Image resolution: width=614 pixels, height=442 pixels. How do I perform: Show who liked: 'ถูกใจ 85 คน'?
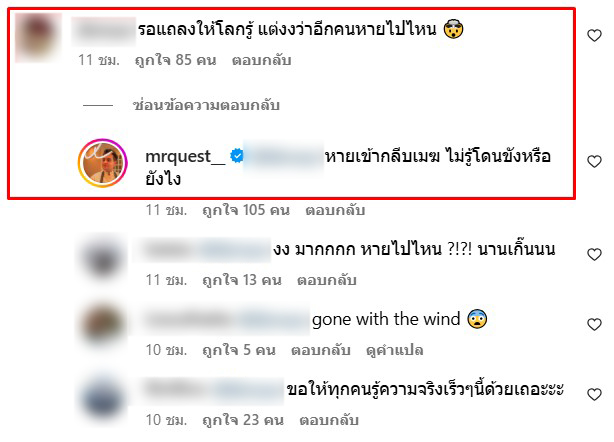[x=175, y=60]
